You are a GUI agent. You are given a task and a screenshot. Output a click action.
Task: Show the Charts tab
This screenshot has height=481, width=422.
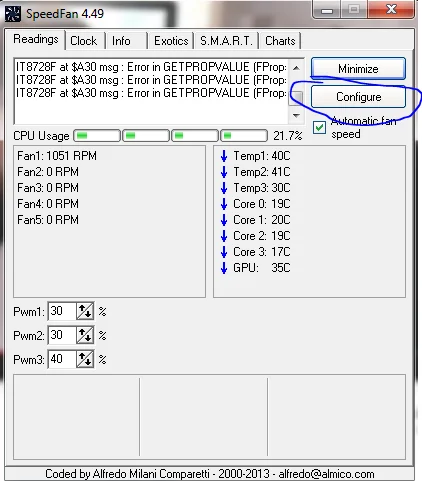(280, 41)
